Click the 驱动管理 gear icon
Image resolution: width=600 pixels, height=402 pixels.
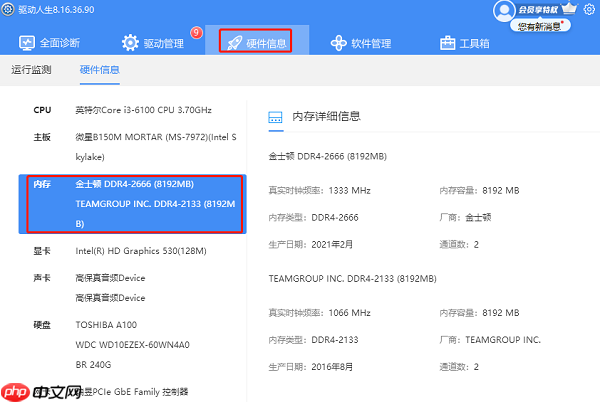[130, 43]
